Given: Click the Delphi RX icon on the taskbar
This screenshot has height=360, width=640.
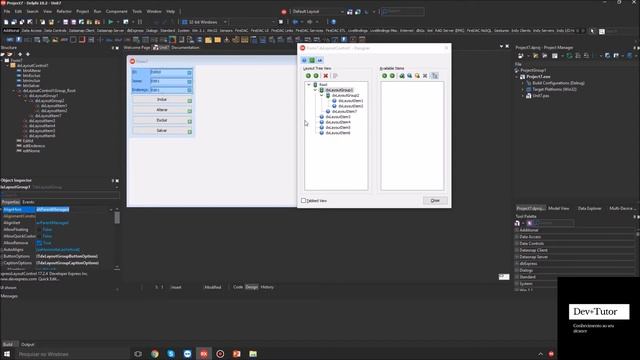Looking at the screenshot, I should click(204, 354).
